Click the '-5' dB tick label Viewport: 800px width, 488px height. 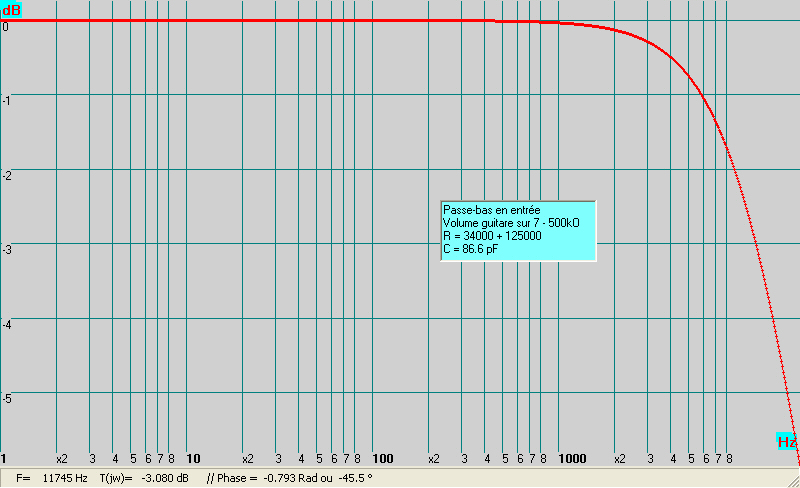coord(6,399)
